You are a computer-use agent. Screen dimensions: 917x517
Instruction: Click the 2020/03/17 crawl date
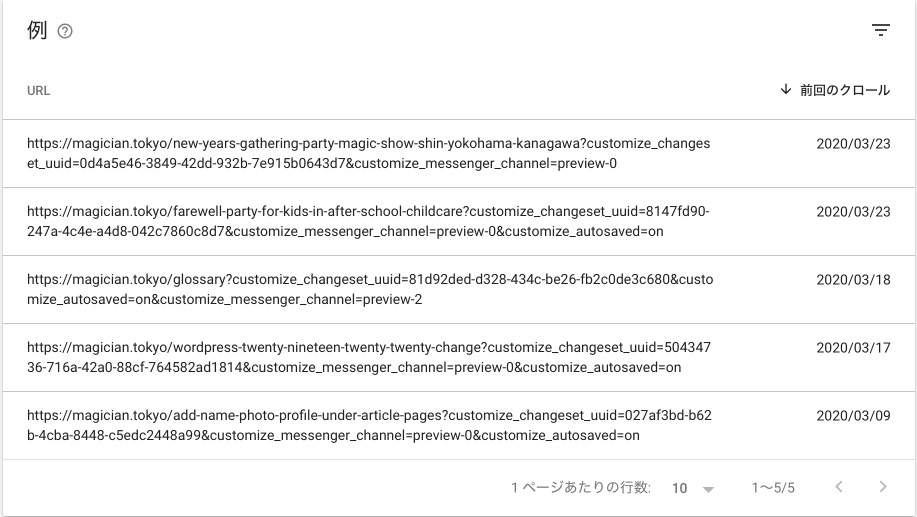pyautogui.click(x=853, y=348)
